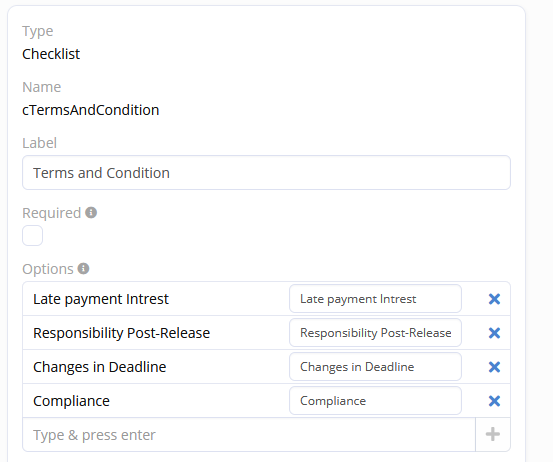Remove the Late payment Intrest option
The width and height of the screenshot is (553, 462).
click(x=494, y=299)
